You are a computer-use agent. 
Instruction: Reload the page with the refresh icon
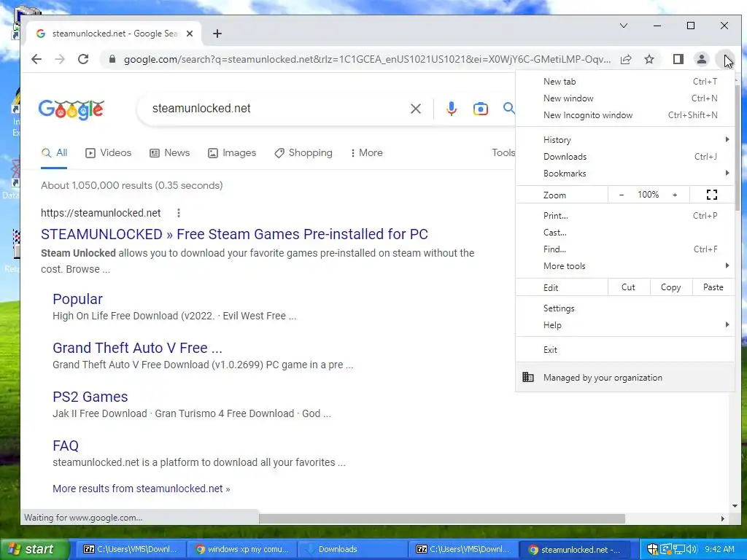[x=83, y=59]
